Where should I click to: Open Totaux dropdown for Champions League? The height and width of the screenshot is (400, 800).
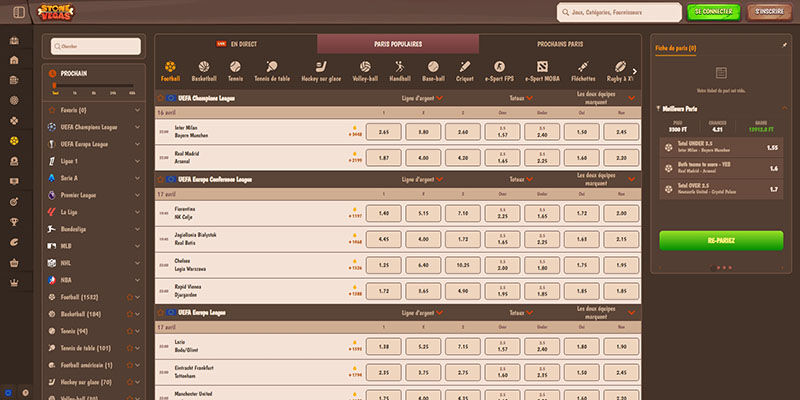(x=521, y=98)
